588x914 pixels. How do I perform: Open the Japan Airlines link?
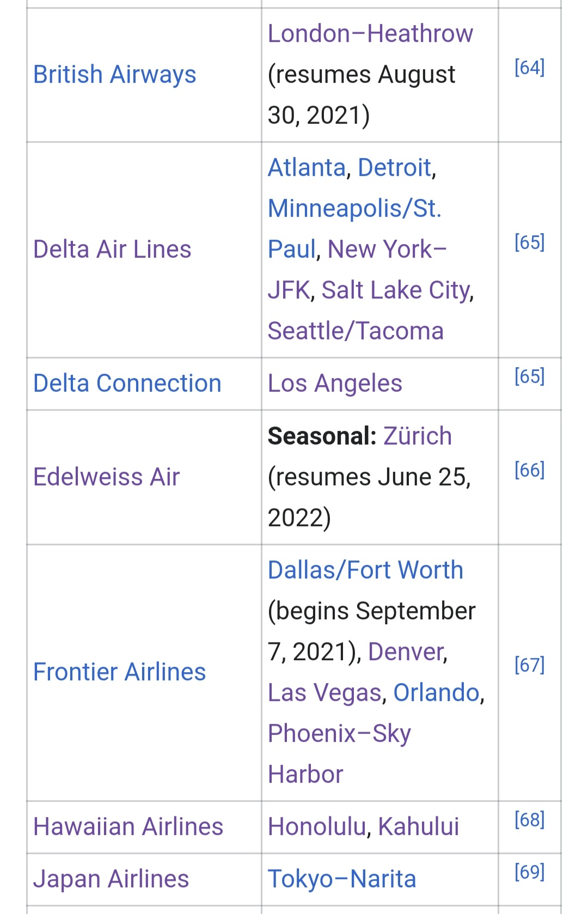click(x=111, y=879)
